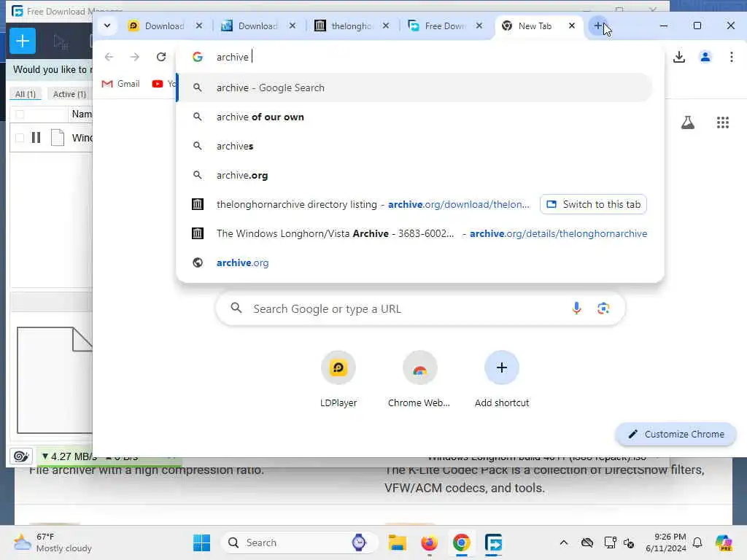Open the Chrome Web Store shortcut

419,379
